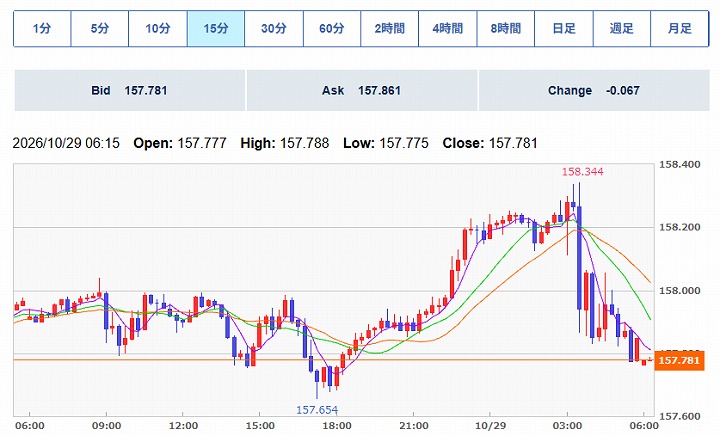Select the 8時間 timeframe tab
This screenshot has height=436, width=720.
pyautogui.click(x=506, y=28)
